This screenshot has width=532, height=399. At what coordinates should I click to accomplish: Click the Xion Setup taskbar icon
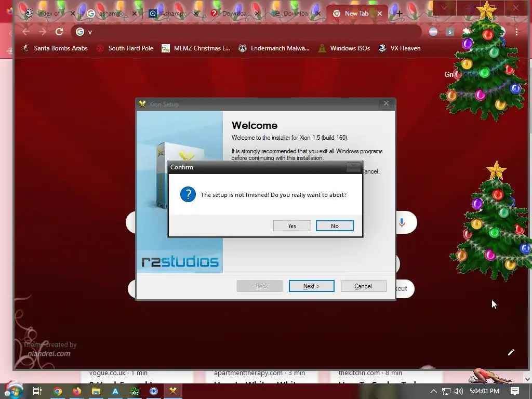coord(173,391)
